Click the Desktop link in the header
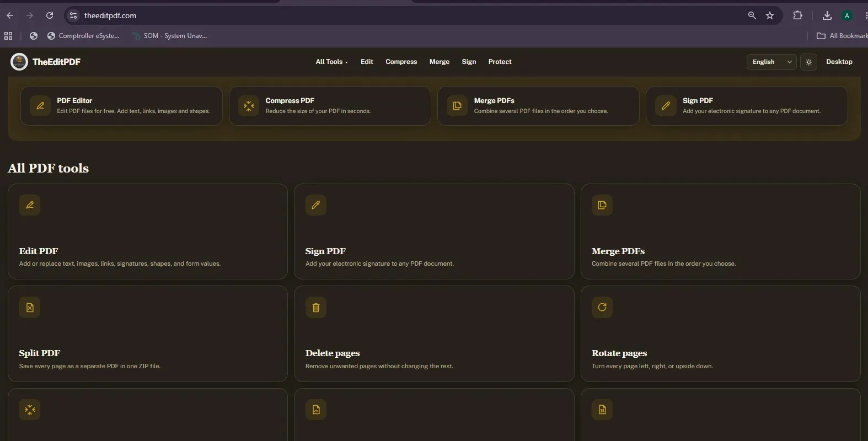The height and width of the screenshot is (441, 868). click(839, 62)
